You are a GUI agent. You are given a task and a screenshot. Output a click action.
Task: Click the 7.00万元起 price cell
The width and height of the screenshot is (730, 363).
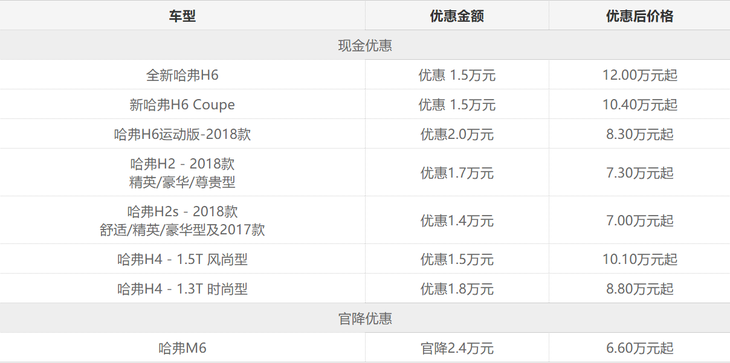click(x=640, y=221)
